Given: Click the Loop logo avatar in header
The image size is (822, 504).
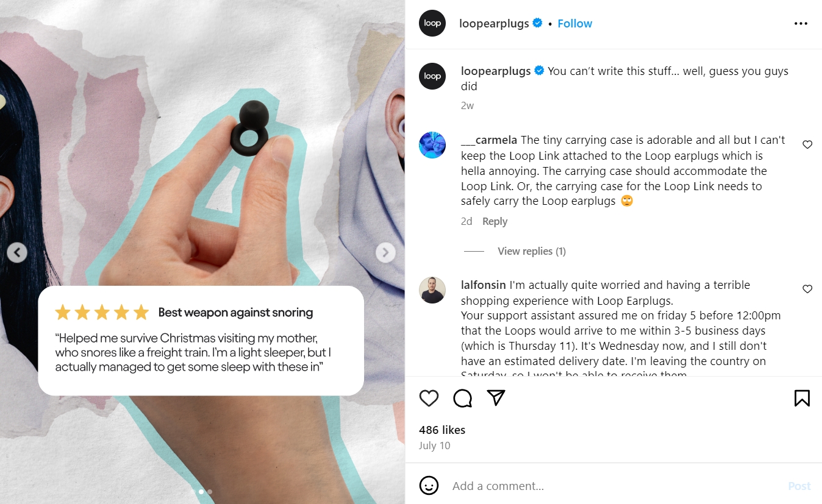Looking at the screenshot, I should pyautogui.click(x=432, y=23).
